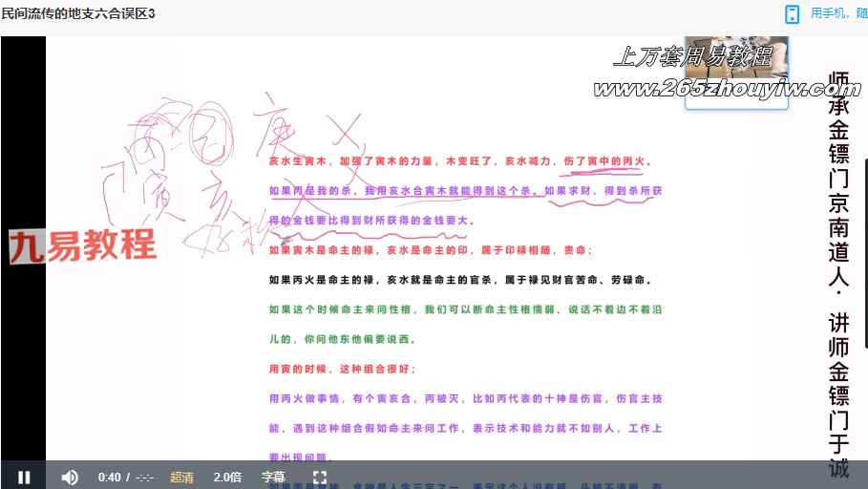Image resolution: width=868 pixels, height=489 pixels.
Task: Pause the video playback
Action: (24, 477)
